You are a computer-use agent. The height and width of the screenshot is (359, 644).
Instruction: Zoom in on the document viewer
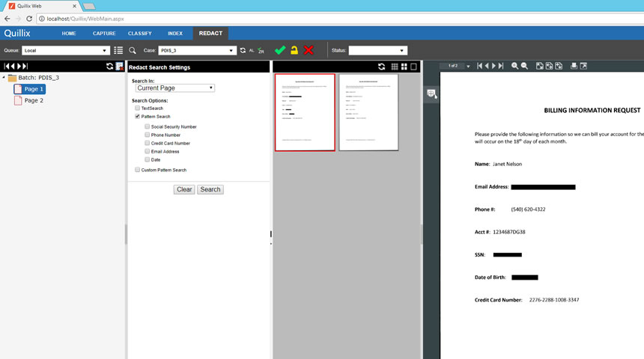click(x=515, y=66)
